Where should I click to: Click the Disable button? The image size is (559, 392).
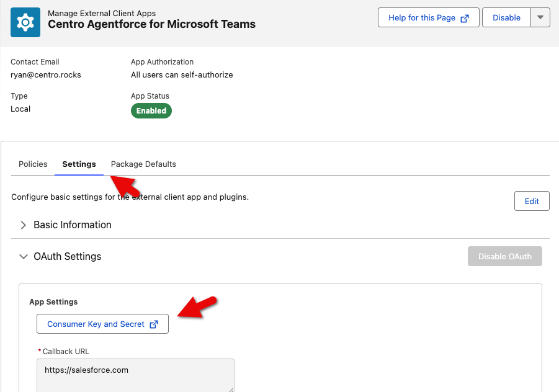point(506,18)
